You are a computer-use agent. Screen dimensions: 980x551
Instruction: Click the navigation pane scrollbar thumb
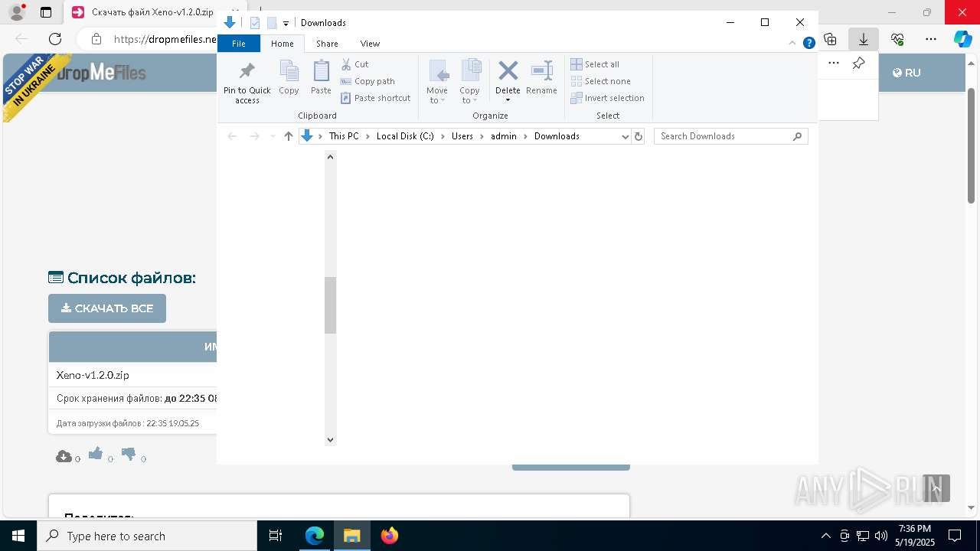[331, 305]
